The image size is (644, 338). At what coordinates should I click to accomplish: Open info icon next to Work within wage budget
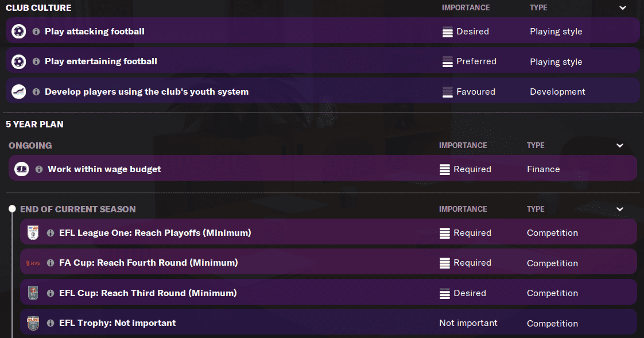[39, 169]
